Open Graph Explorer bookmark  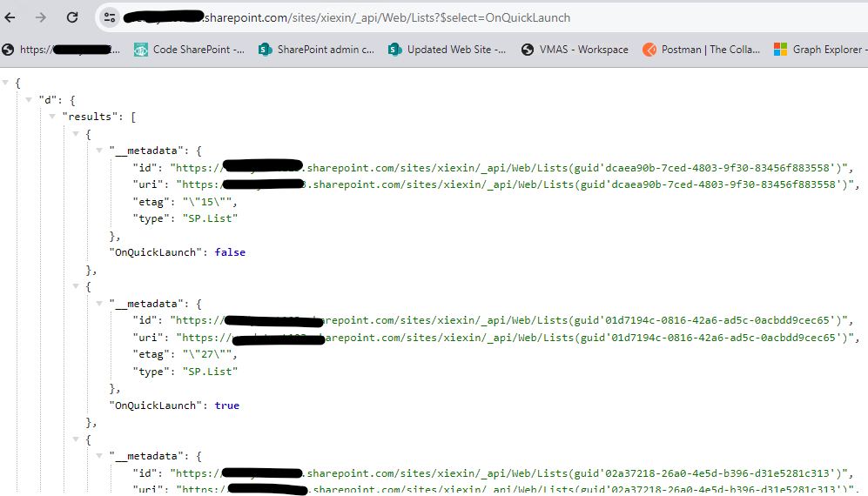821,50
